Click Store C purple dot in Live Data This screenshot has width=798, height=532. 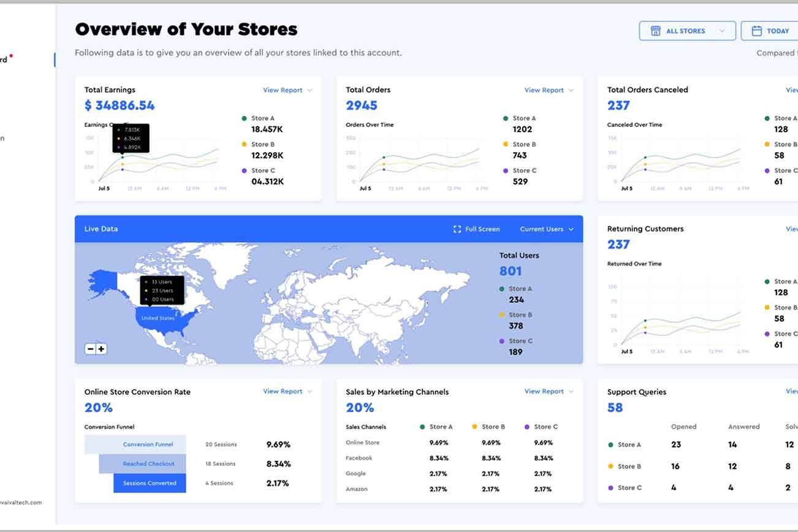pos(502,341)
